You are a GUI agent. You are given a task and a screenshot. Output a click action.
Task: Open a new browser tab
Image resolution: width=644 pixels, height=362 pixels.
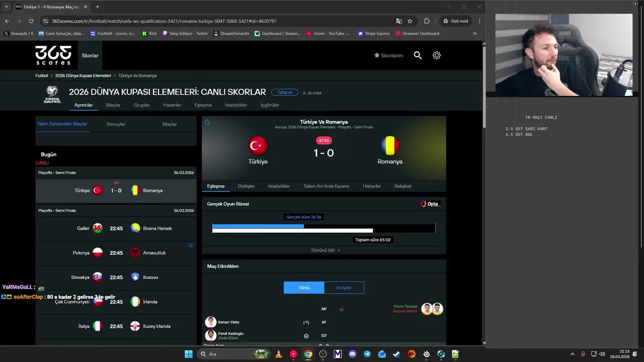(x=98, y=7)
